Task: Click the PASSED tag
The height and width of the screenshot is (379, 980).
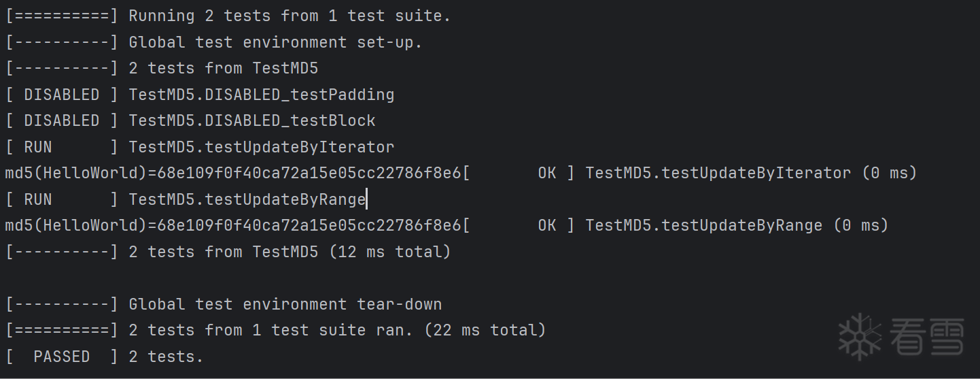Action: pos(61,357)
